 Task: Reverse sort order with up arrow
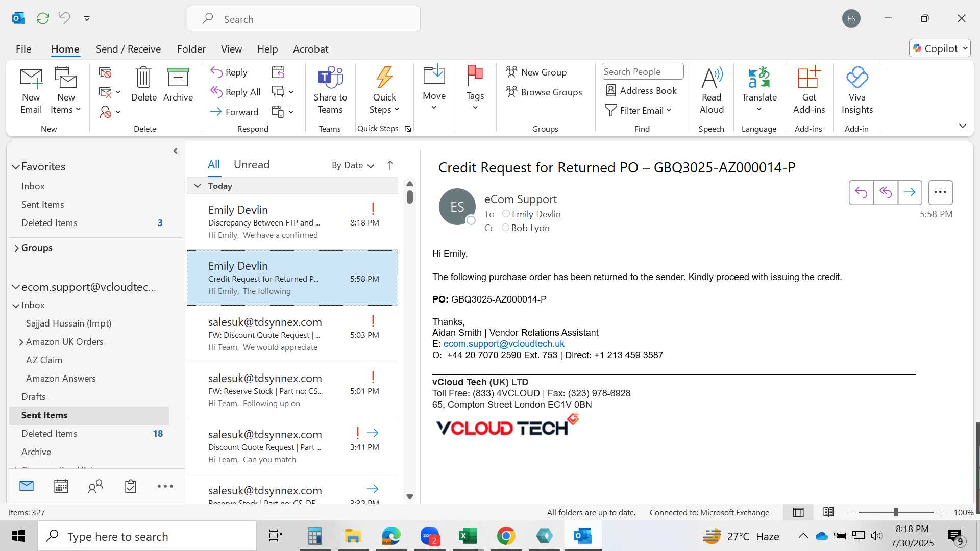[390, 165]
